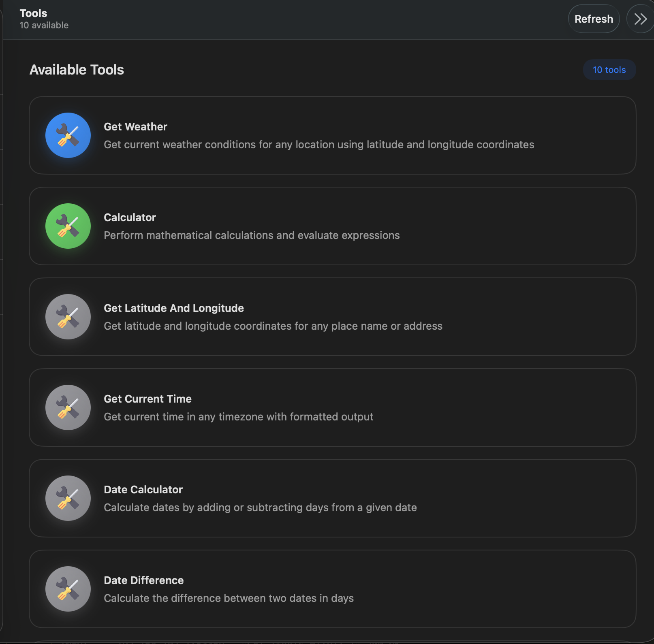Viewport: 654px width, 644px height.
Task: Open the Date Calculator tool card
Action: point(332,498)
